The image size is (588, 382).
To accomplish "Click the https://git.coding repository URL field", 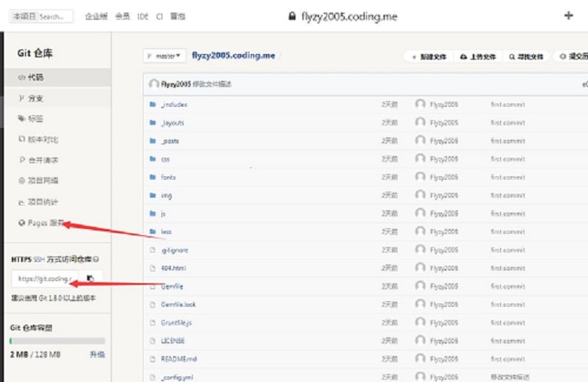I will pos(44,278).
